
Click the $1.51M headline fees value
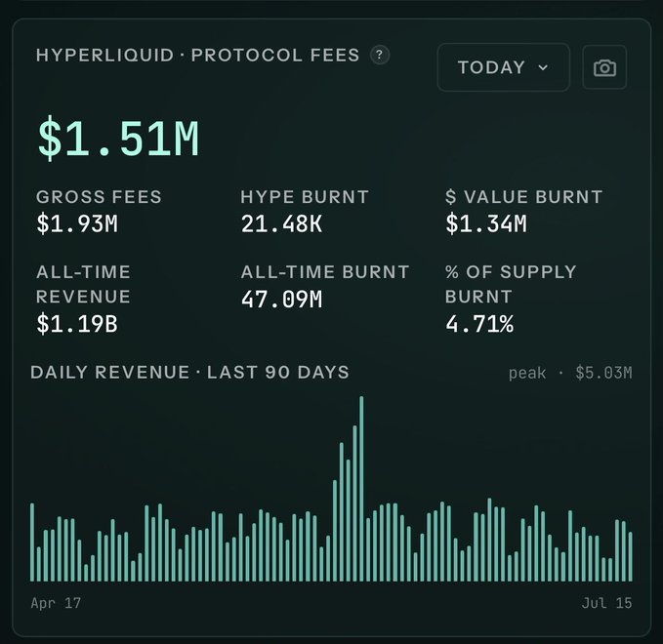coord(118,139)
